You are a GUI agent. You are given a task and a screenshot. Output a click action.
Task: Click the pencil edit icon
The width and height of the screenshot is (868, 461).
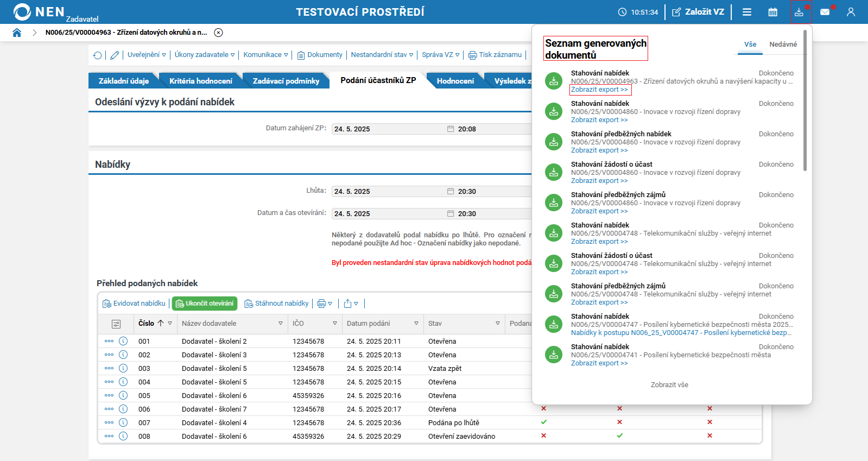click(x=115, y=55)
